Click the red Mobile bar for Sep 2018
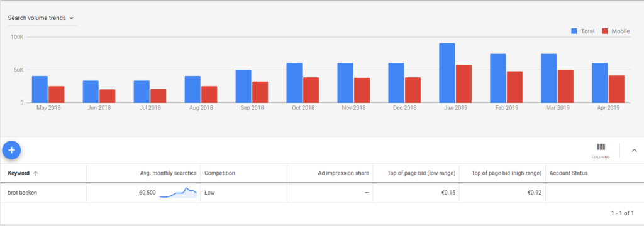Image resolution: width=644 pixels, height=226 pixels. [x=260, y=92]
